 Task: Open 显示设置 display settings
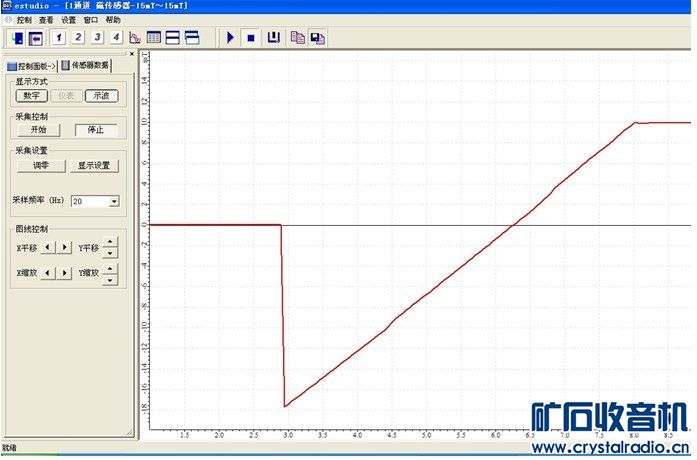94,165
